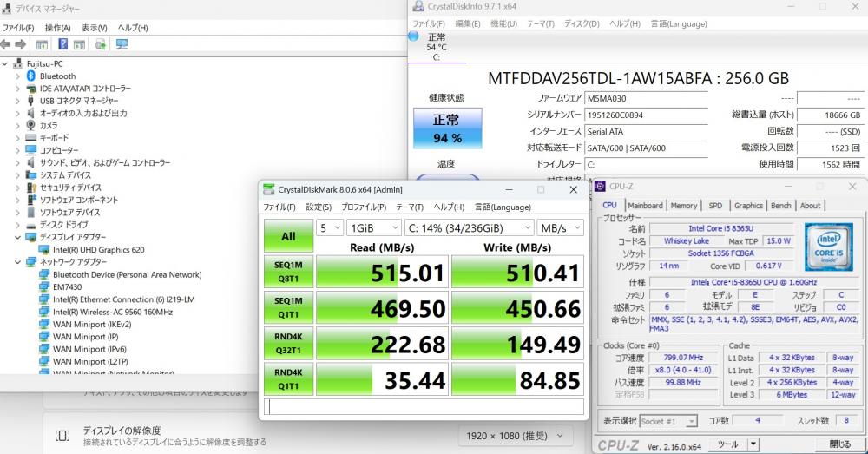Select EM7430 network adapter

[67, 286]
